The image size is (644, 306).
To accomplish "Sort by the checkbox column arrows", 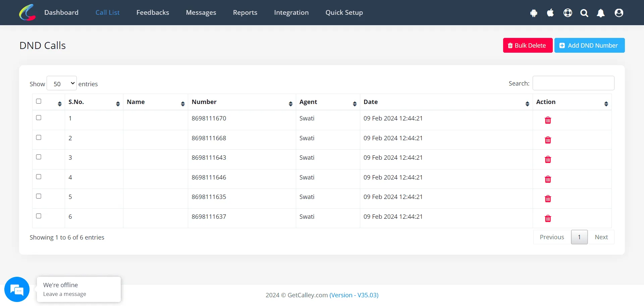I will tap(60, 104).
